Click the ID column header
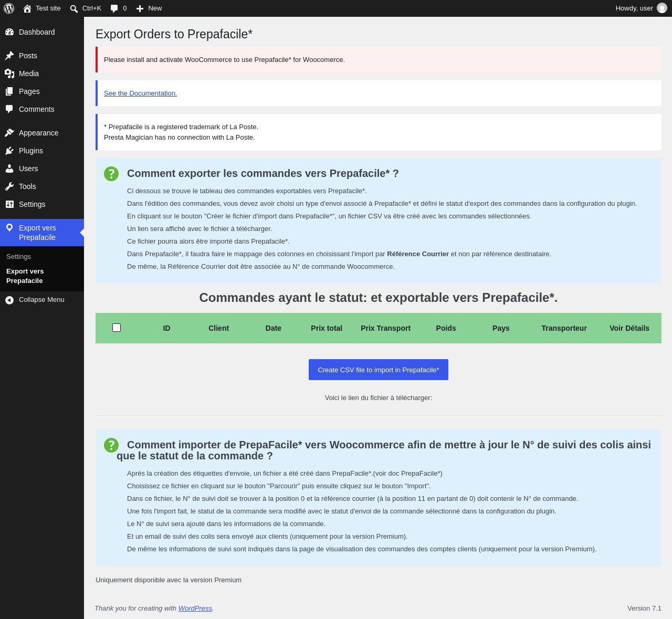Viewport: 672px width, 619px height. coord(166,328)
